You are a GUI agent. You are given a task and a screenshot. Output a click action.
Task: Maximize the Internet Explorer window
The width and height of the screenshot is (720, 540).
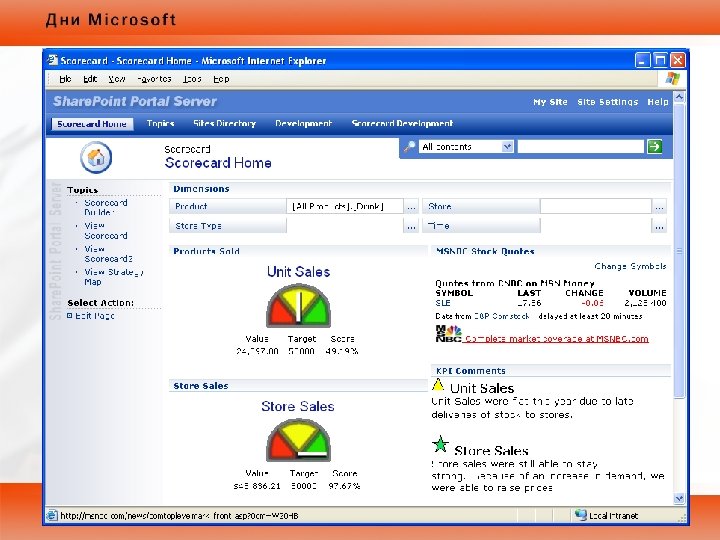(660, 60)
